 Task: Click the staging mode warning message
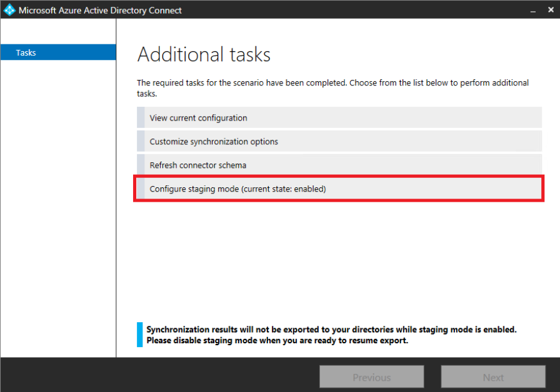coord(331,335)
